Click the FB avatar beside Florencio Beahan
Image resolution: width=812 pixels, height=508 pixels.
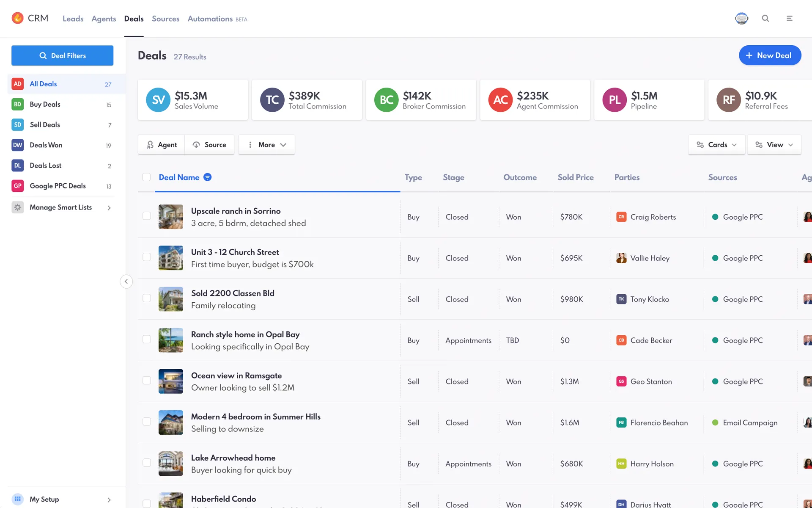(x=621, y=422)
